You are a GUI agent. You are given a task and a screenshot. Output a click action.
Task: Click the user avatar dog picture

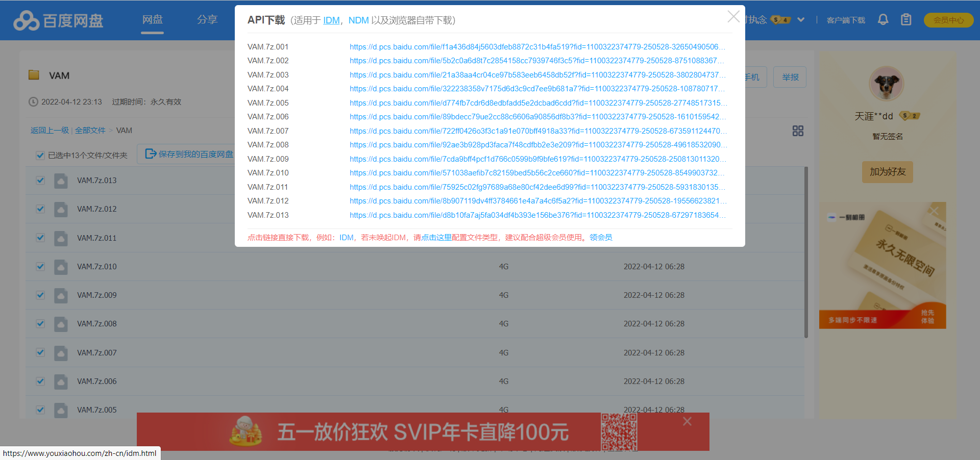coord(887,84)
